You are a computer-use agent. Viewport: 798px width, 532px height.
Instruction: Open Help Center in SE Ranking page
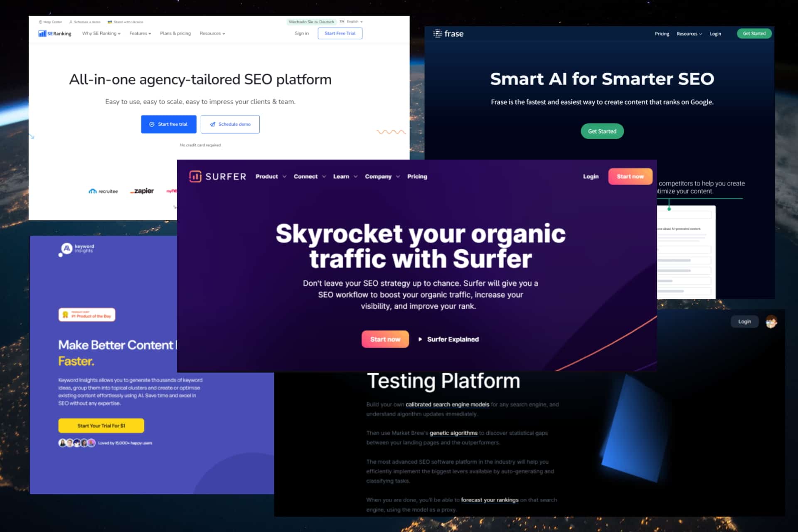[x=50, y=22]
